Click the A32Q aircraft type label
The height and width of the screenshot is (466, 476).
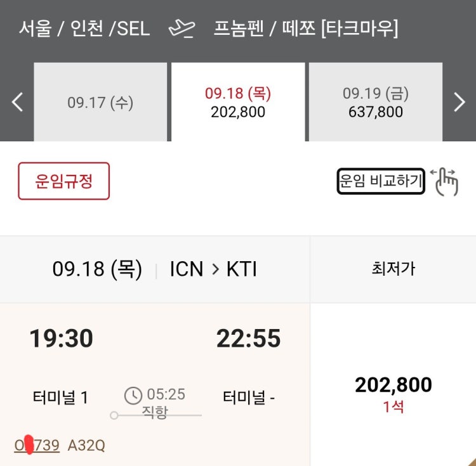86,445
